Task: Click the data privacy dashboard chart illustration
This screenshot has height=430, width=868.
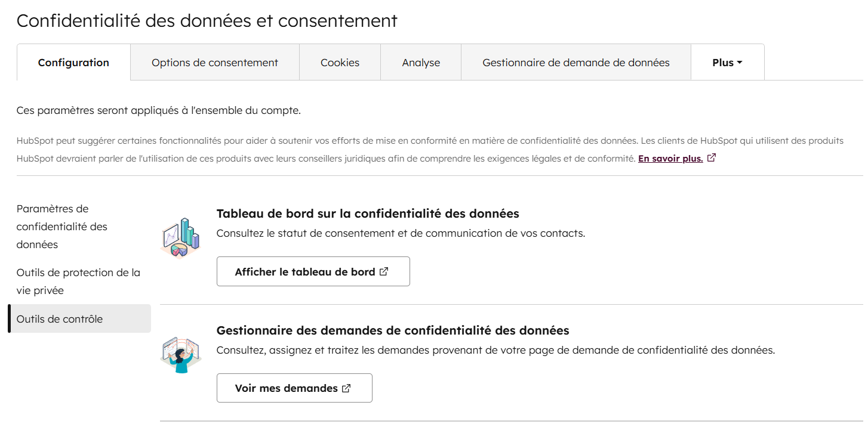Action: pos(181,238)
